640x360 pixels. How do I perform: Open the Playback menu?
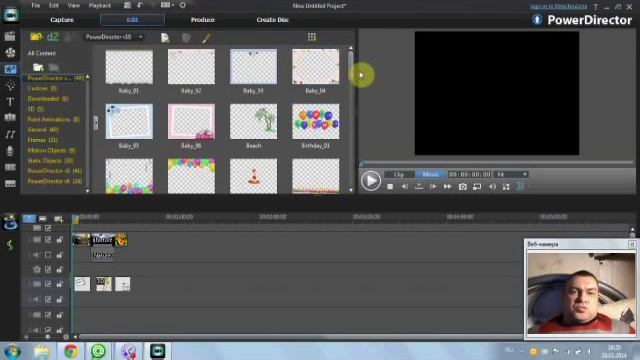coord(100,6)
